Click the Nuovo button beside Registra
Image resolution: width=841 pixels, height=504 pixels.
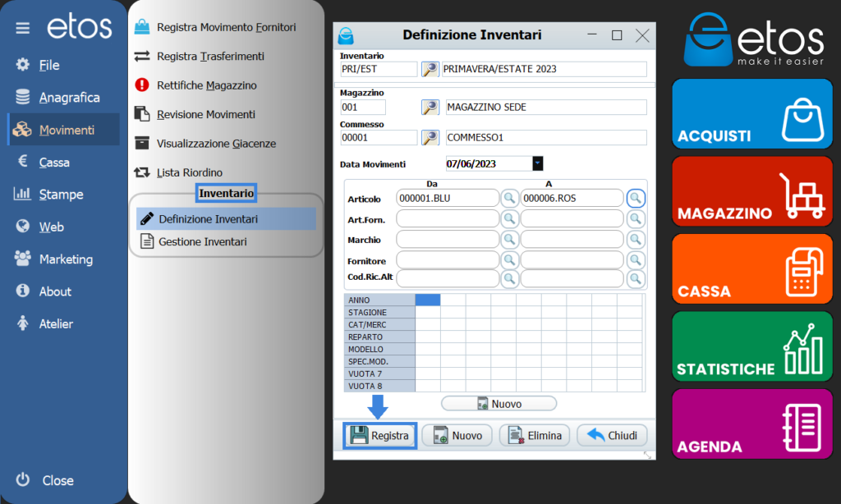point(457,435)
